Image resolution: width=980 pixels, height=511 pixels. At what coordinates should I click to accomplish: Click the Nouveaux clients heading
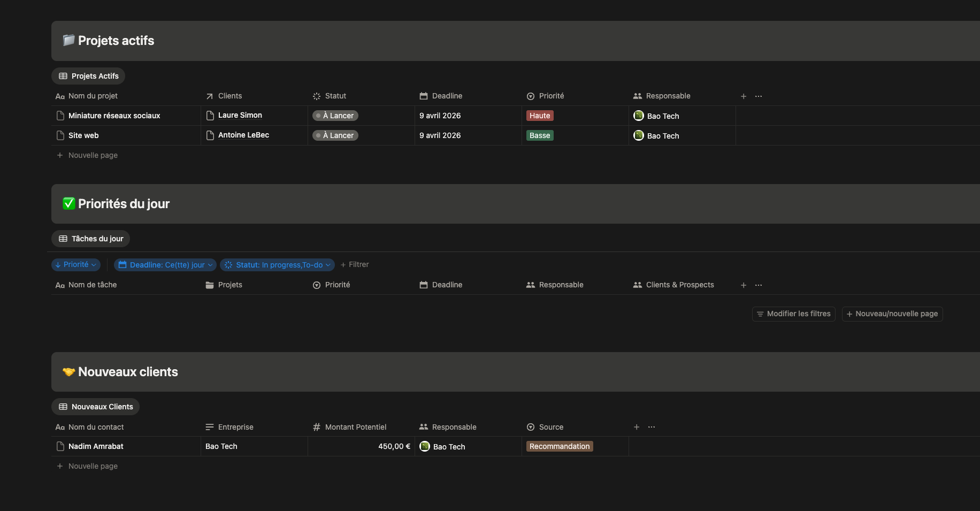[x=128, y=372]
